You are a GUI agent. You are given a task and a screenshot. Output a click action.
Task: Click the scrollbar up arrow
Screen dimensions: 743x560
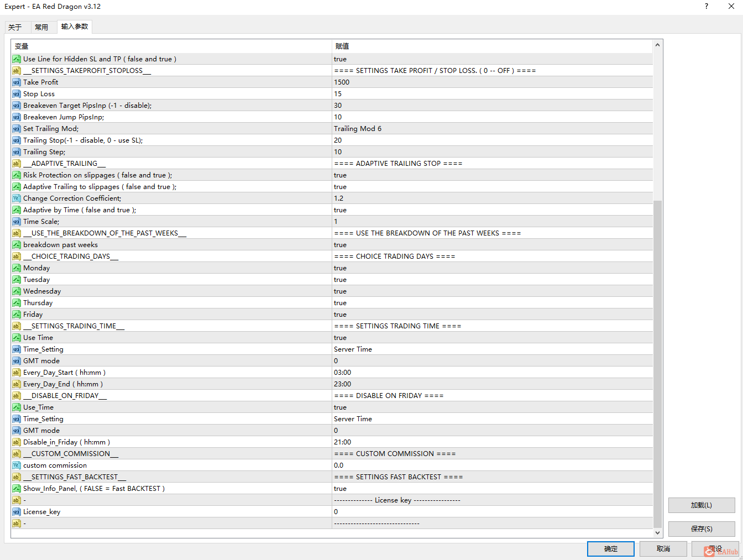[x=657, y=45]
